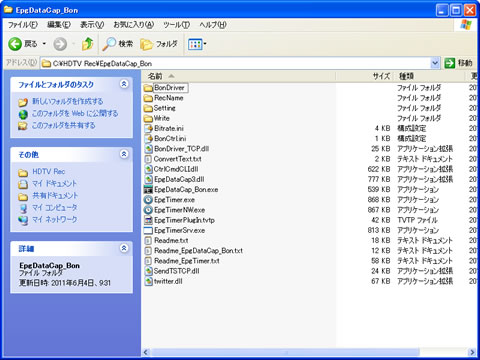This screenshot has height=360, width=480.
Task: Click the EpgTimerPlugIn.tvtp file icon
Action: pyautogui.click(x=148, y=220)
